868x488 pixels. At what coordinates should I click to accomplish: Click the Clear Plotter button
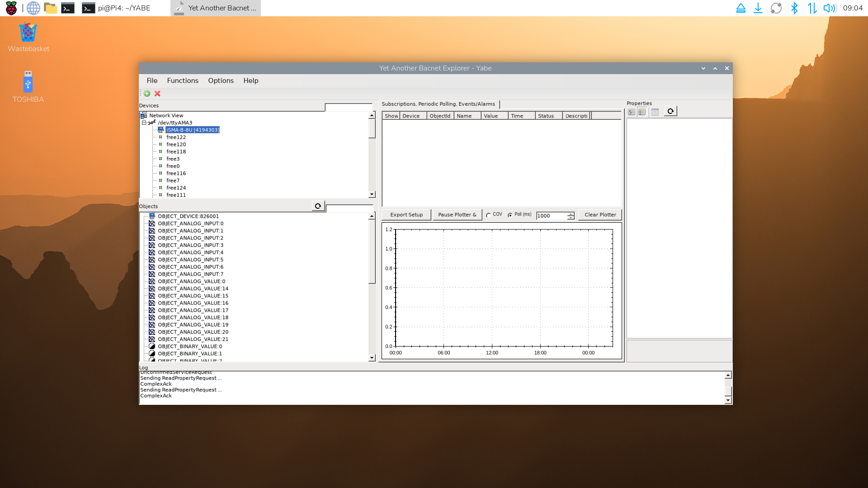600,215
